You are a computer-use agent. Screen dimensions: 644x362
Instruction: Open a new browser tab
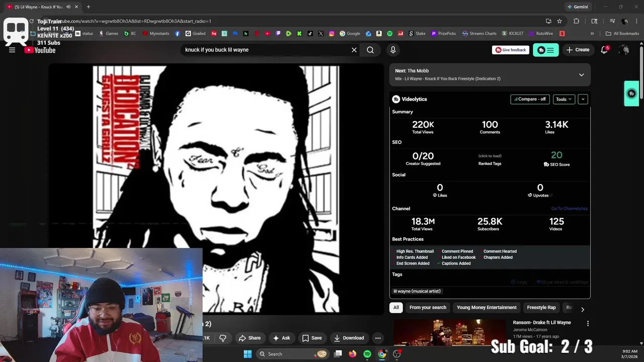tap(89, 7)
